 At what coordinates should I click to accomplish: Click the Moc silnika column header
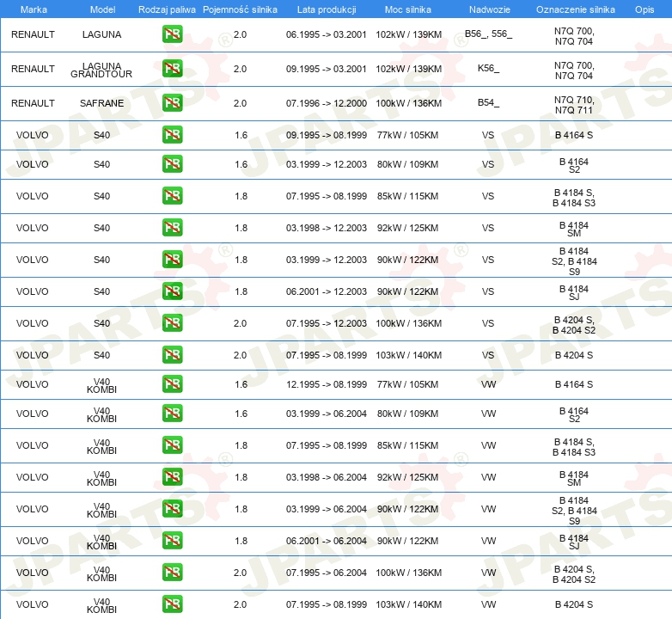408,9
